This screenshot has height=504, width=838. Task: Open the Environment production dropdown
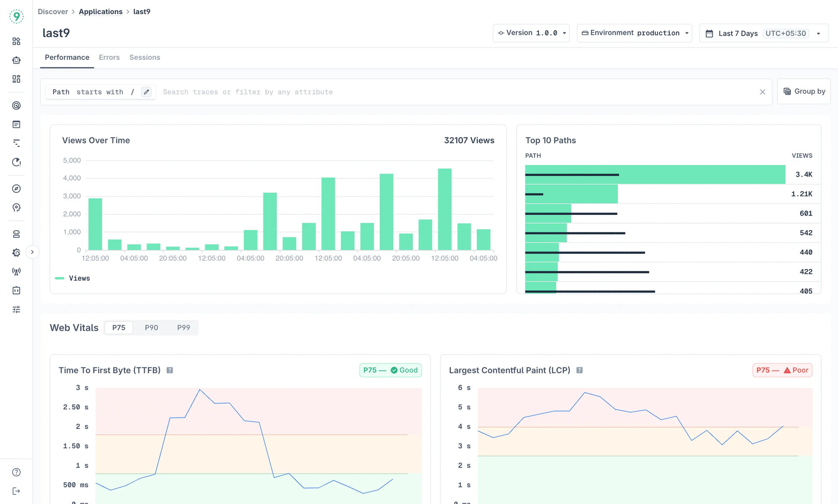point(634,33)
